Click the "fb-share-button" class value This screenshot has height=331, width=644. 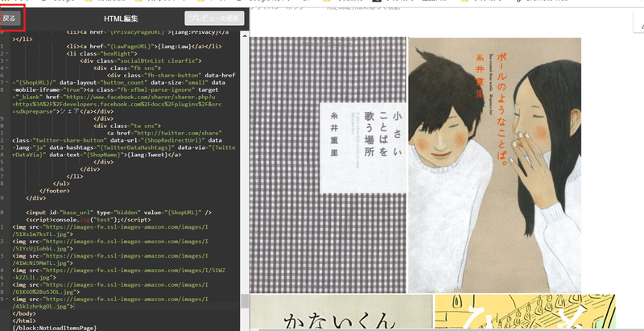172,76
